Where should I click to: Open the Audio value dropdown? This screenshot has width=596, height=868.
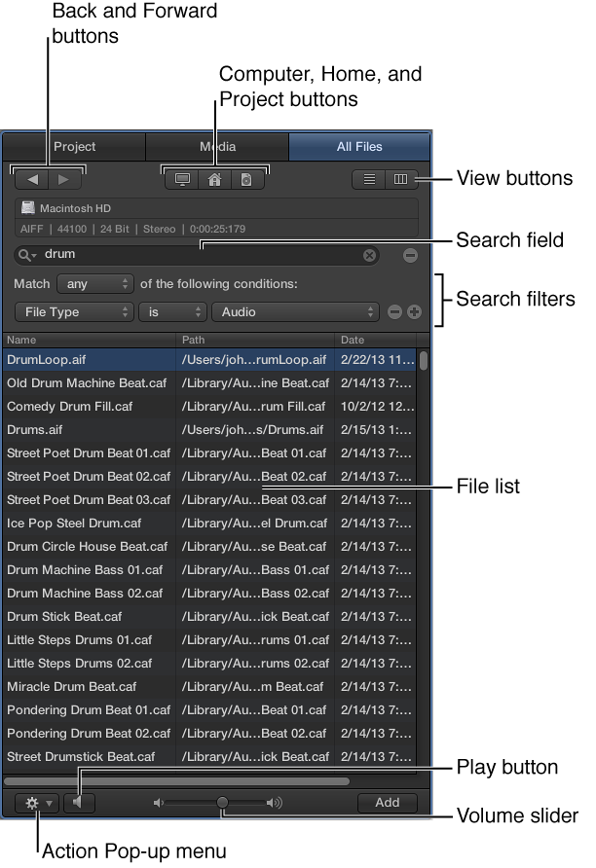coord(295,312)
